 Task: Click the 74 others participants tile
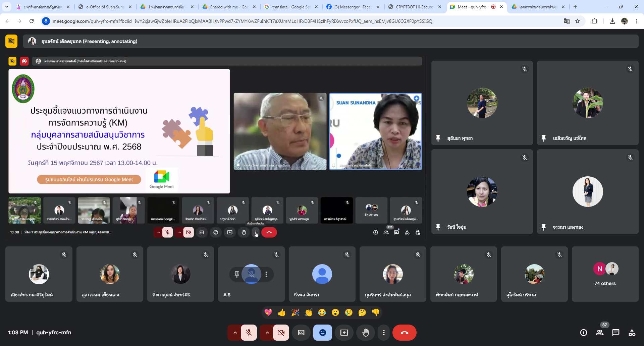pyautogui.click(x=605, y=274)
